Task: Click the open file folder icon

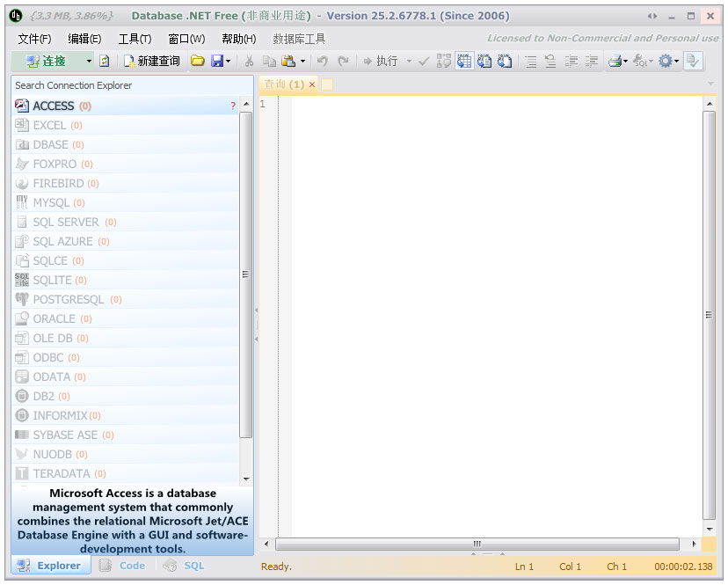Action: click(x=197, y=61)
